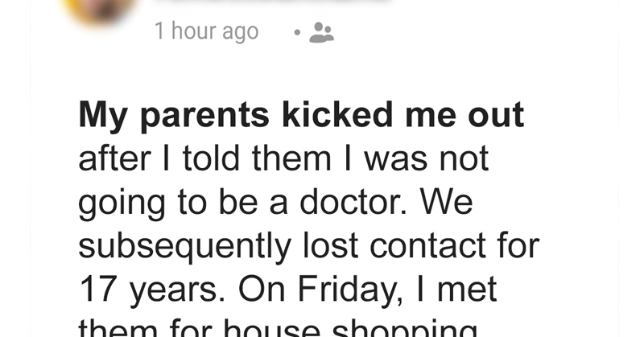
Task: Click empty white space right of timestamp row
Action: tap(473, 32)
